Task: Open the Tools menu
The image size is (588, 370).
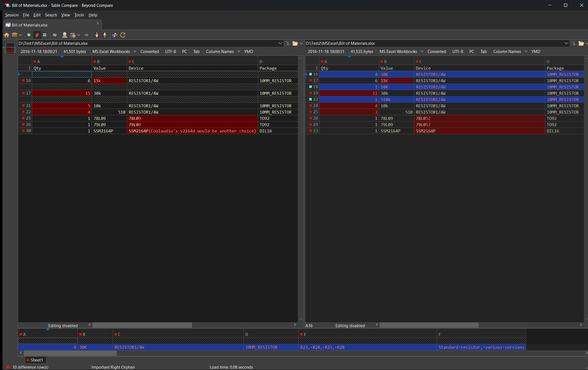Action: point(79,15)
